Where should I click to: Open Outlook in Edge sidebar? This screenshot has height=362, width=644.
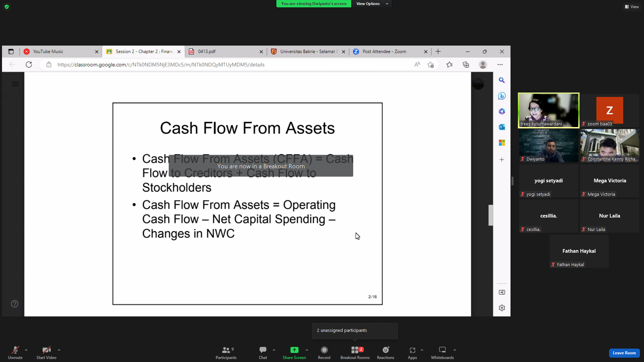tap(502, 127)
